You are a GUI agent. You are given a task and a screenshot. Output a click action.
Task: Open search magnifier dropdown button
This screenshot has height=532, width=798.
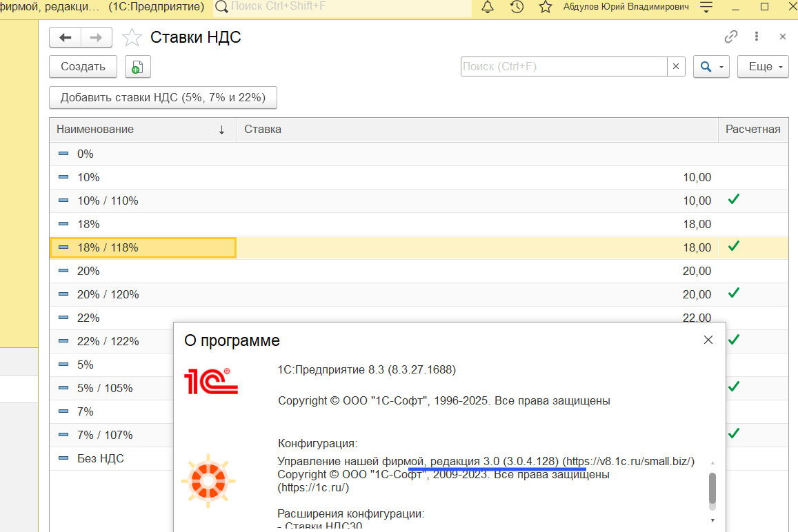[712, 67]
